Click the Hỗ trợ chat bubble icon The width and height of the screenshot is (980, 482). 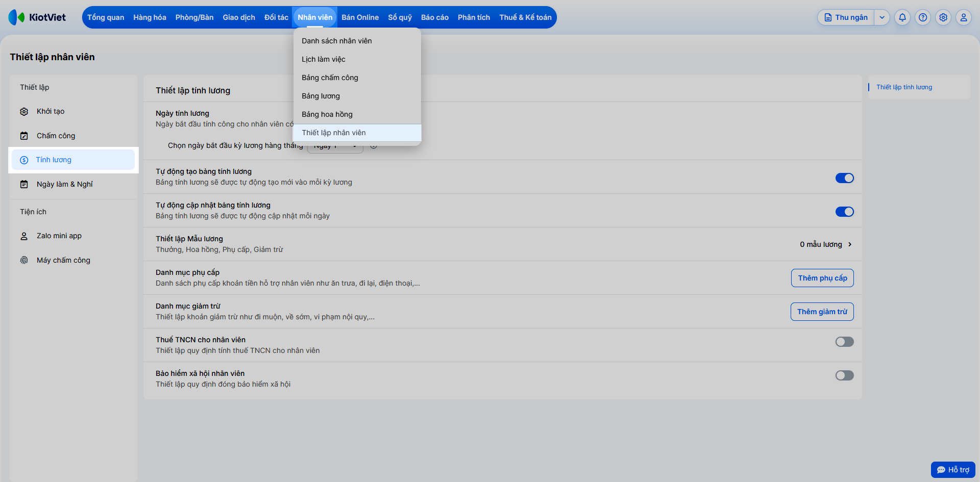click(941, 470)
